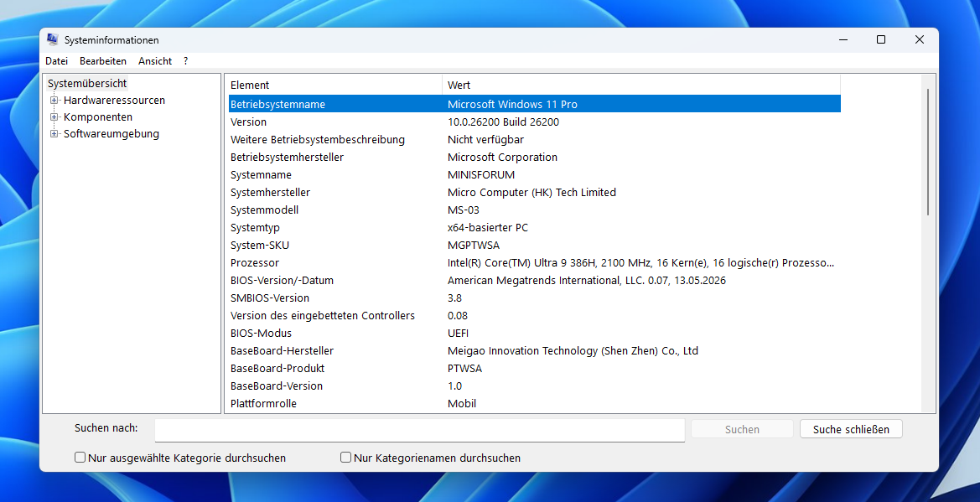This screenshot has width=980, height=502.
Task: Click the value 'UEFI'
Action: (458, 334)
